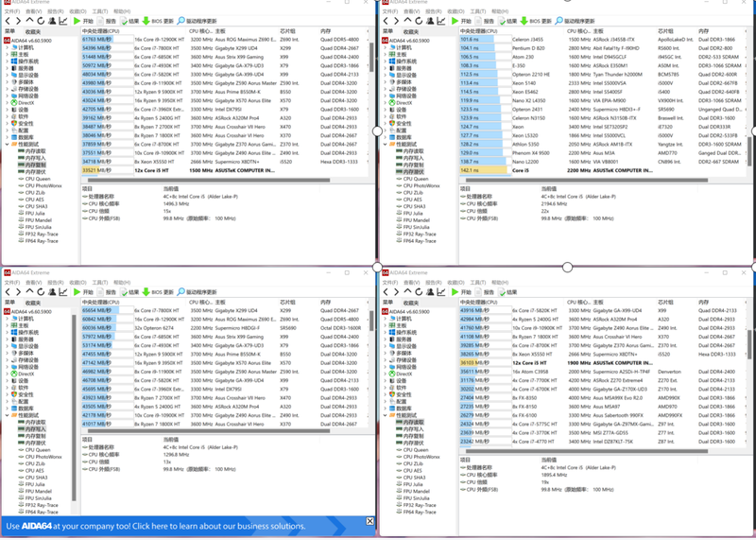Click green 开始 play button in the memory copy window
Viewport: 756px width, 540px height.
point(83,21)
